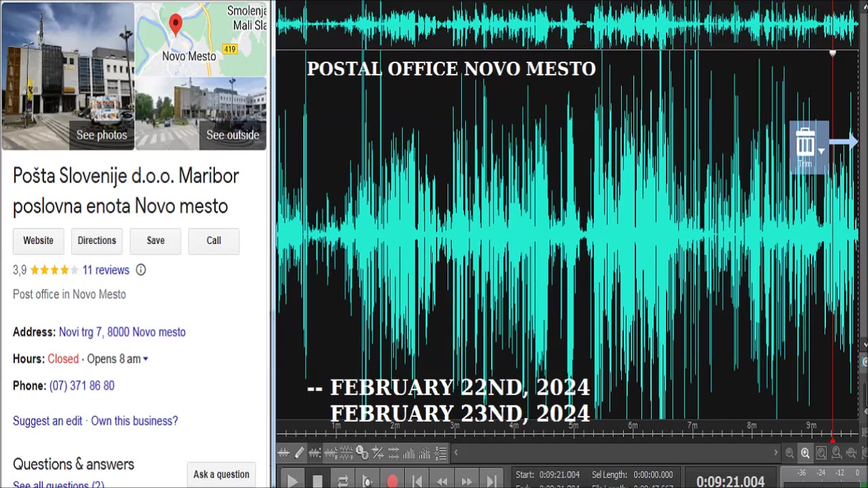Open the 11 reviews link
The width and height of the screenshot is (868, 488).
pos(106,270)
